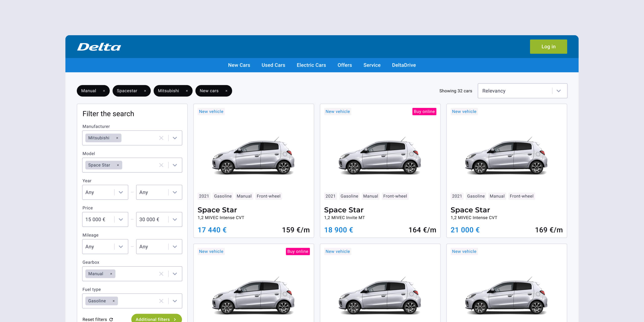The height and width of the screenshot is (322, 644).
Task: Remove the Spacestar filter chip
Action: (145, 91)
